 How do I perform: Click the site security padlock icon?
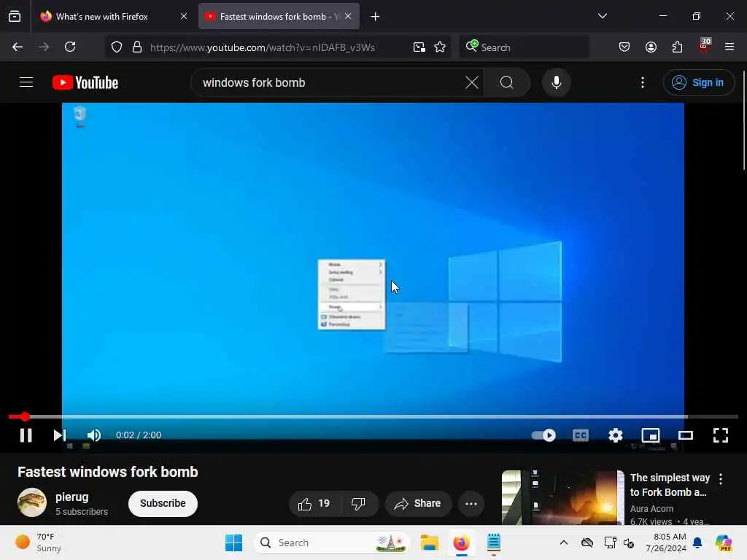click(x=137, y=47)
